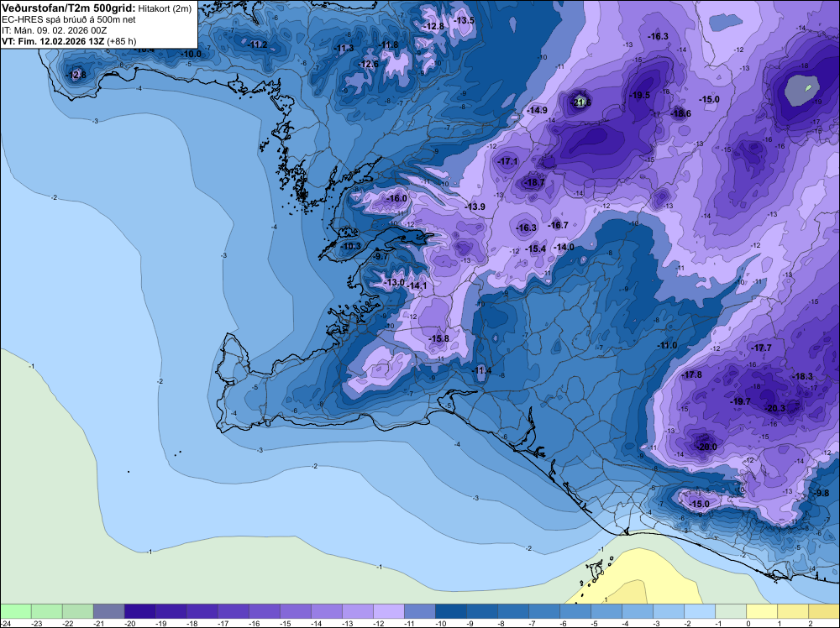This screenshot has height=628, width=840.
Task: Select the legend swatch labeled -7
Action: tap(543, 611)
